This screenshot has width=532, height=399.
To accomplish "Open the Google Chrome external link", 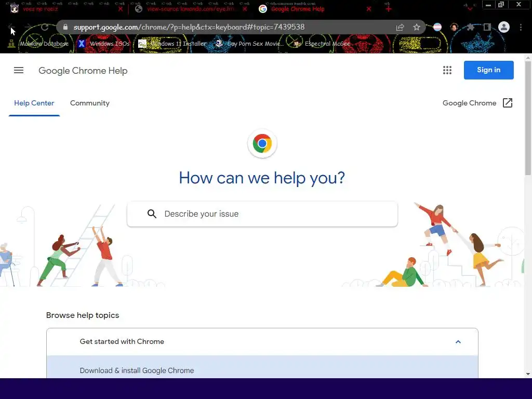I will pos(477,103).
